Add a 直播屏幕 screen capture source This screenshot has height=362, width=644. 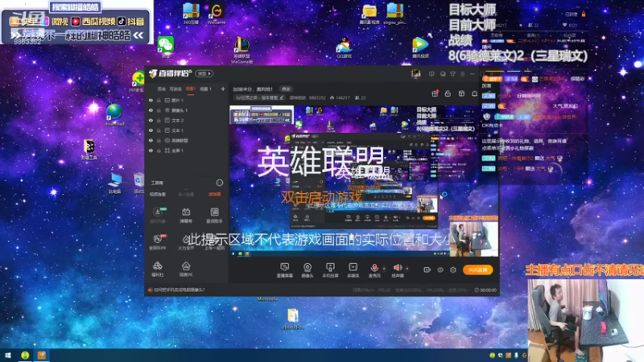coord(285,270)
